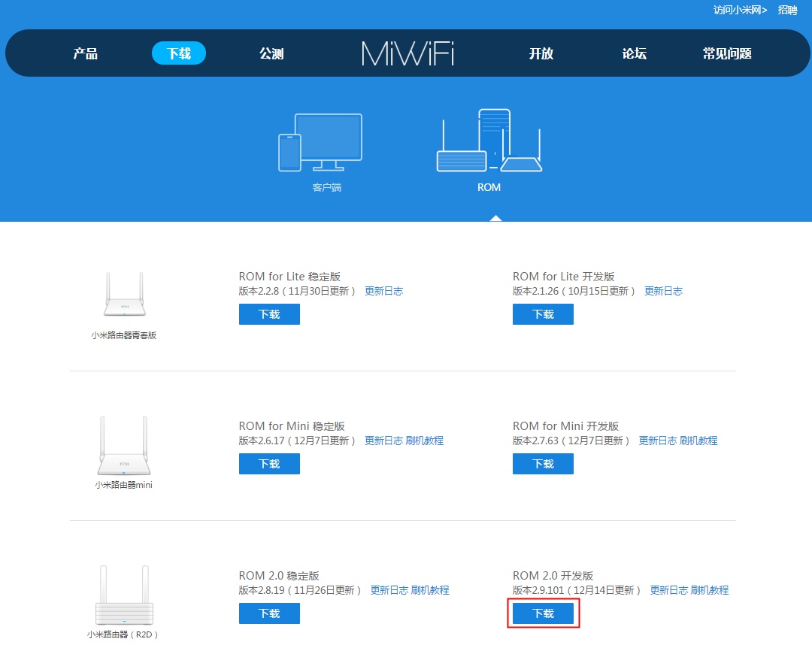Select the 客户端 devices icon
Screen dimensions: 812x651
click(x=320, y=142)
